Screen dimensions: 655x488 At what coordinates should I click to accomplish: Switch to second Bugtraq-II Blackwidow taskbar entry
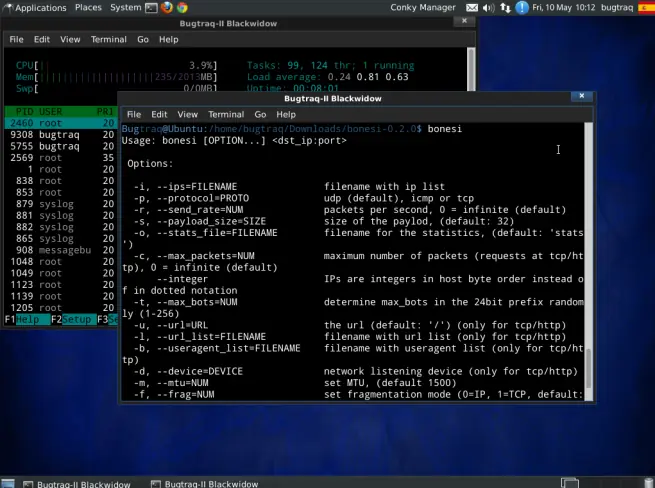click(205, 483)
